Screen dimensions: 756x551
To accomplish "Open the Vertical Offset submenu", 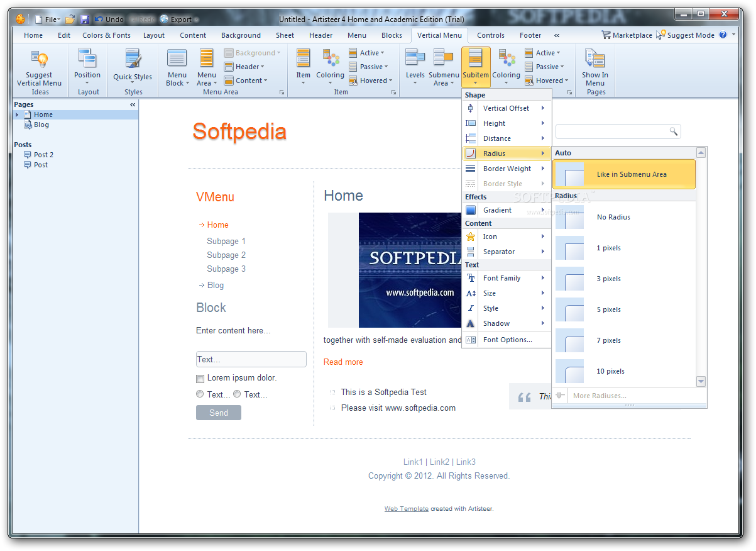I will 507,108.
